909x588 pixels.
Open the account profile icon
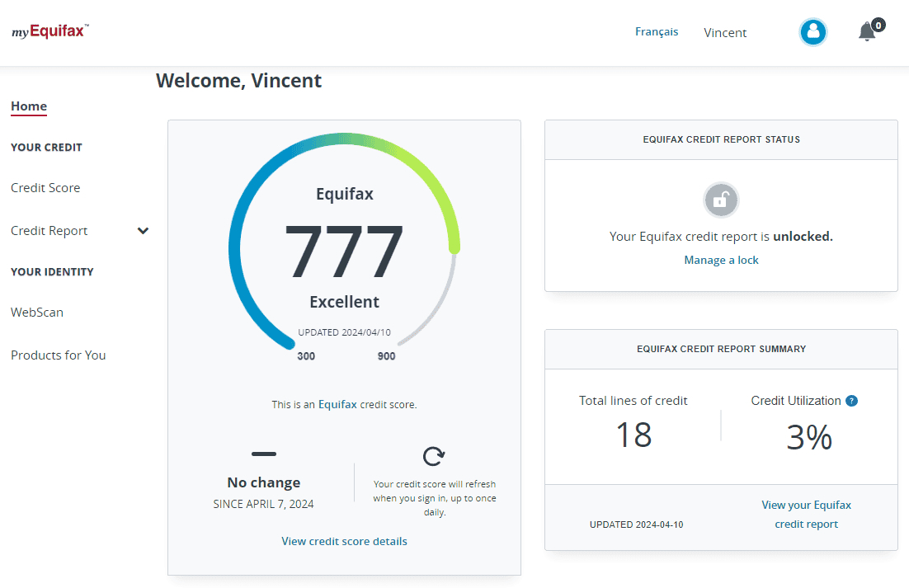pyautogui.click(x=812, y=31)
